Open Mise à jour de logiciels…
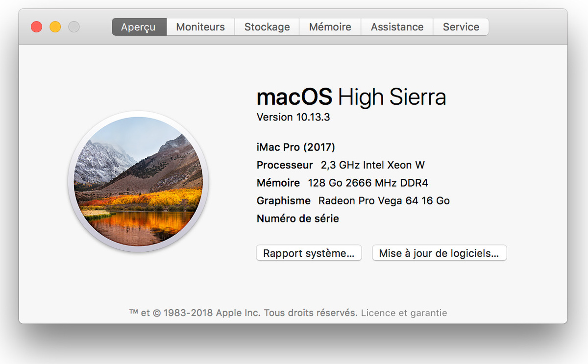588x364 pixels. pos(439,253)
